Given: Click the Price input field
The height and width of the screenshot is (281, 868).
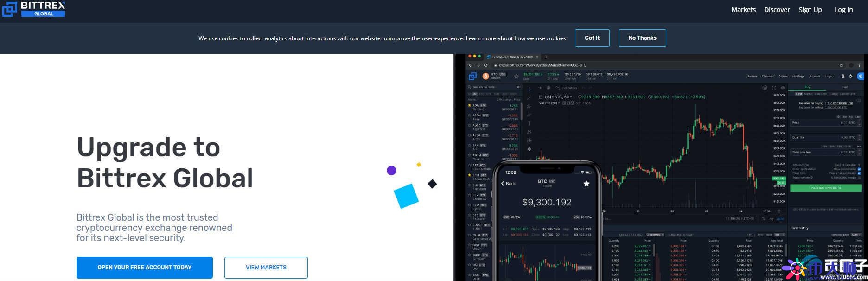Looking at the screenshot, I should coord(826,123).
